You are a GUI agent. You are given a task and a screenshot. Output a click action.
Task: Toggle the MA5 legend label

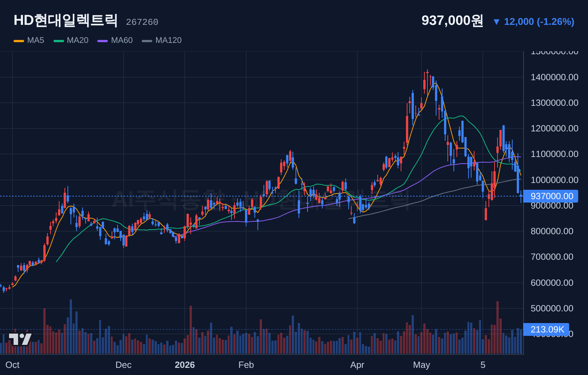[35, 40]
